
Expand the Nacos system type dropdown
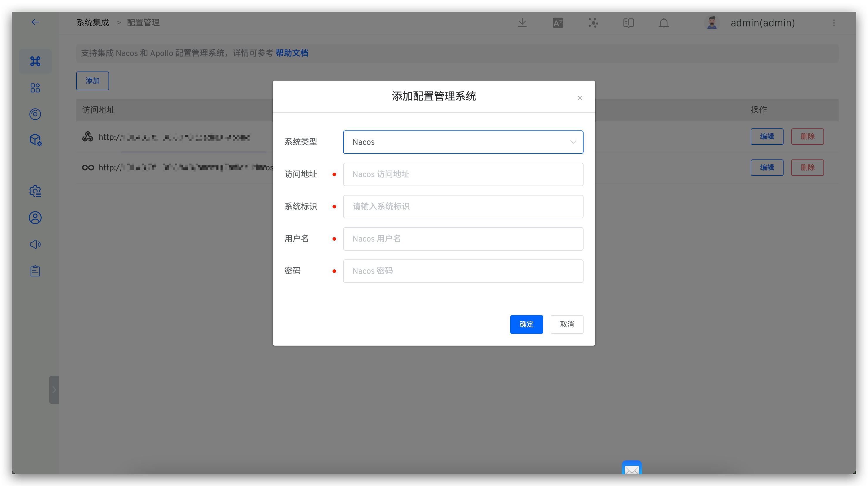[573, 142]
